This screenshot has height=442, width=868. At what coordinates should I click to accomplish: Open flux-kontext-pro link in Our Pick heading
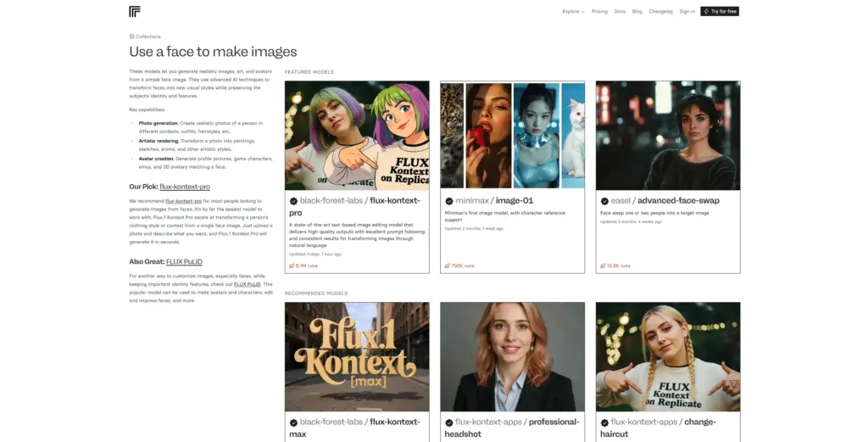[185, 187]
